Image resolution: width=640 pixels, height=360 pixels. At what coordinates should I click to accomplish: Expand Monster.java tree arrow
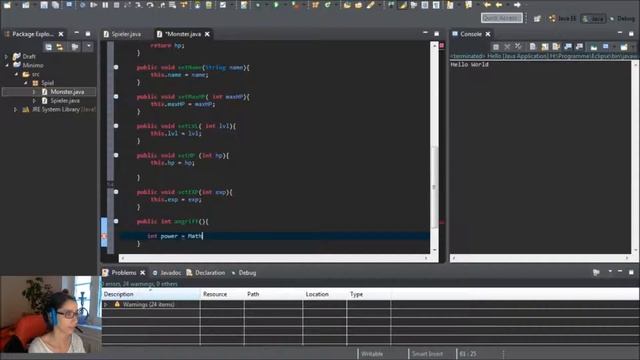click(34, 92)
